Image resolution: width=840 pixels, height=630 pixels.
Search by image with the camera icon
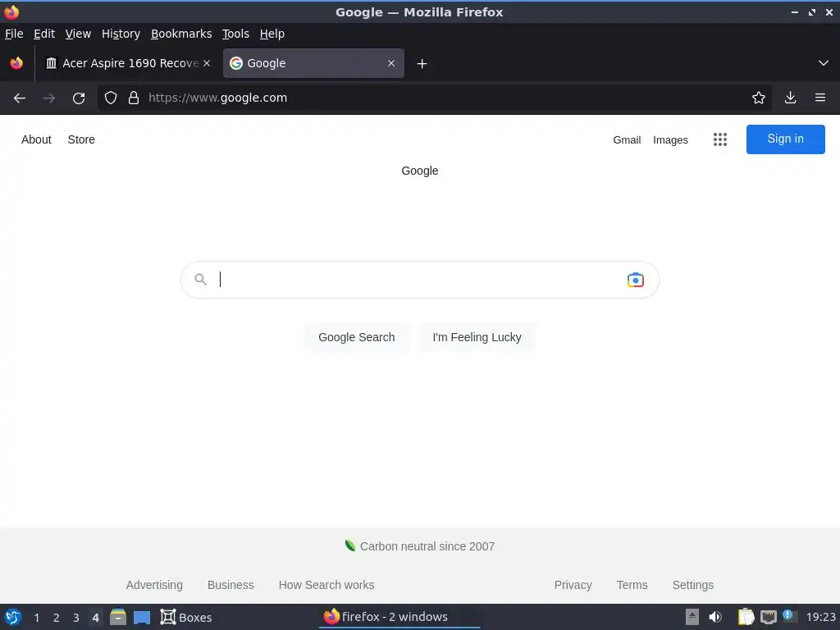point(636,280)
